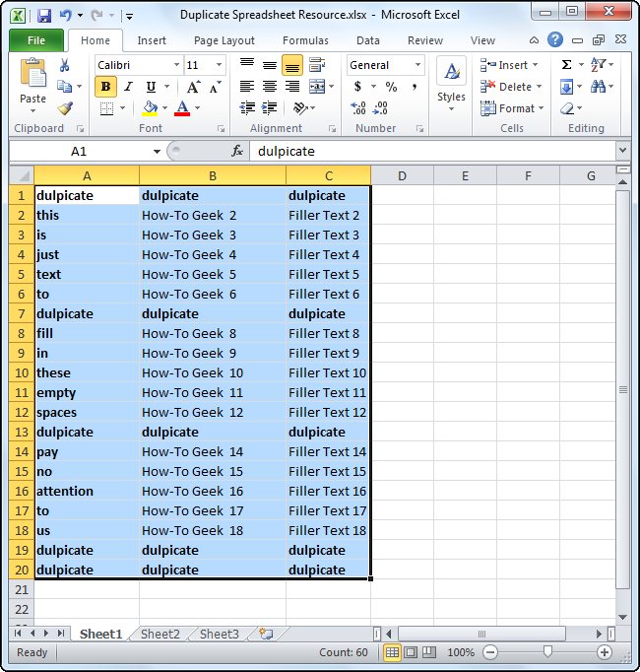Click the Paste clipboard icon

click(x=33, y=73)
